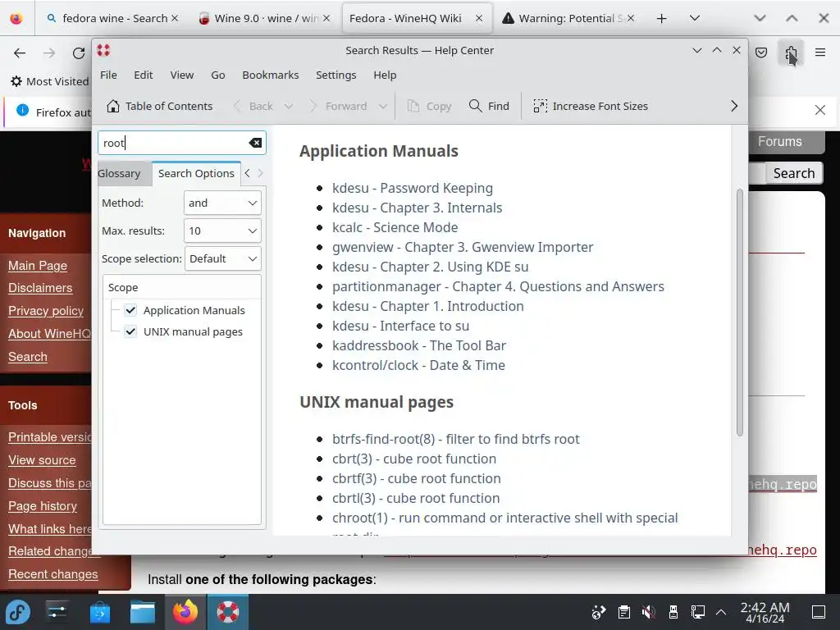Screen dimensions: 840x630
Task: Click Firefox extensions puzzle icon
Action: pos(791,52)
